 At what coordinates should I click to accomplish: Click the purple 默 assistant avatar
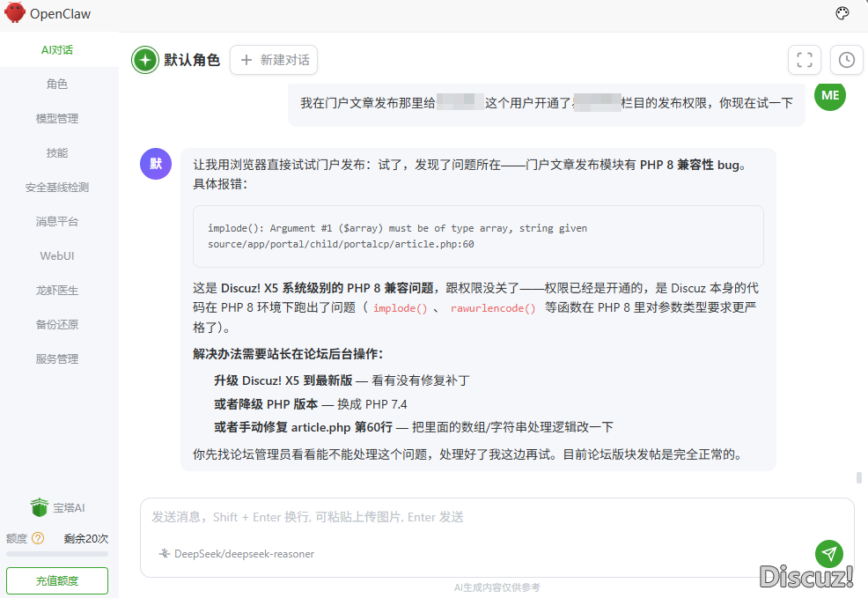click(x=156, y=164)
